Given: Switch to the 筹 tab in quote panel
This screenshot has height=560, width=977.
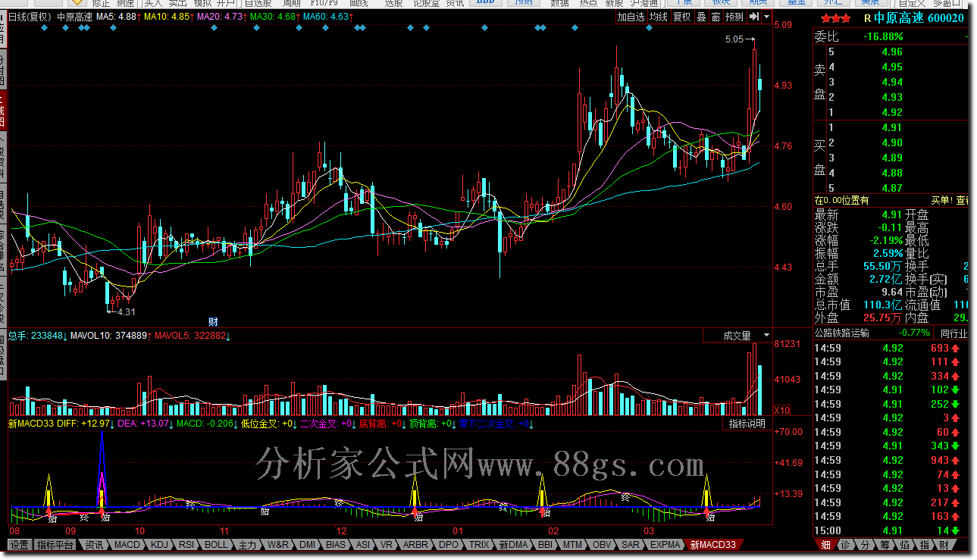Looking at the screenshot, I should coord(885,545).
